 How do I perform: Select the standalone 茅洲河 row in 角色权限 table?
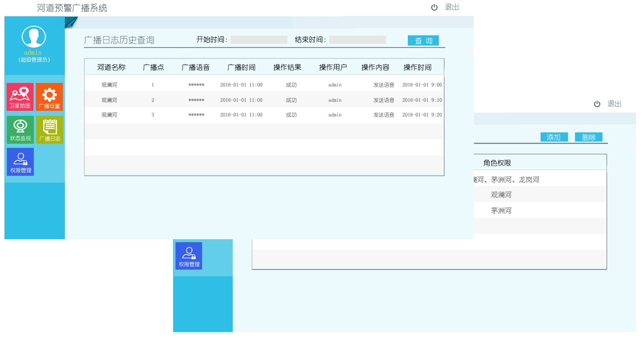click(501, 210)
